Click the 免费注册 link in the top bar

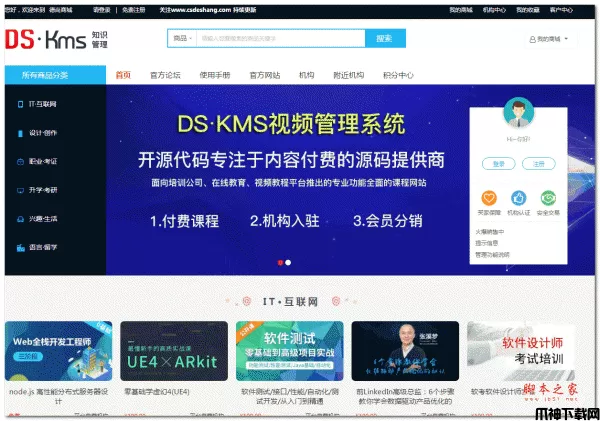coord(134,10)
